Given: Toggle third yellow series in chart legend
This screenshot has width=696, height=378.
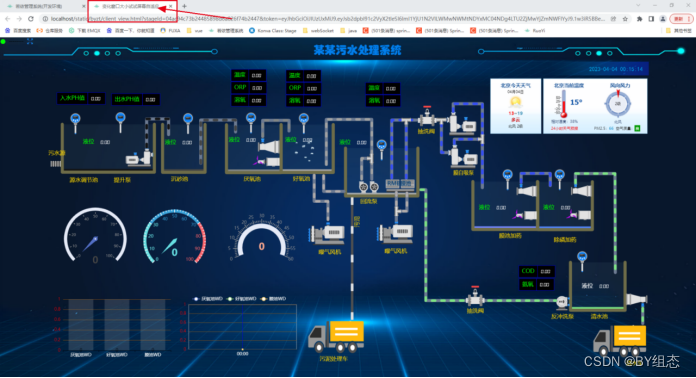Looking at the screenshot, I should pos(273,299).
